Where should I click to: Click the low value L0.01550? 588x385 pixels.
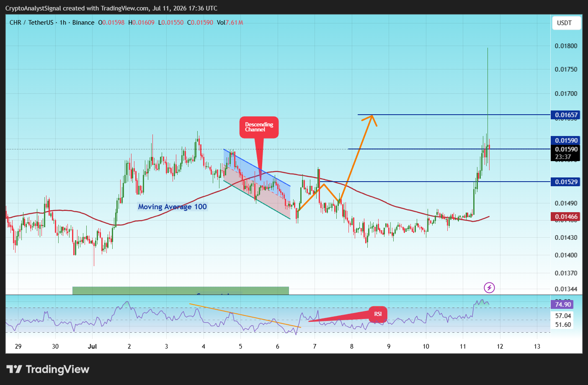(x=171, y=23)
